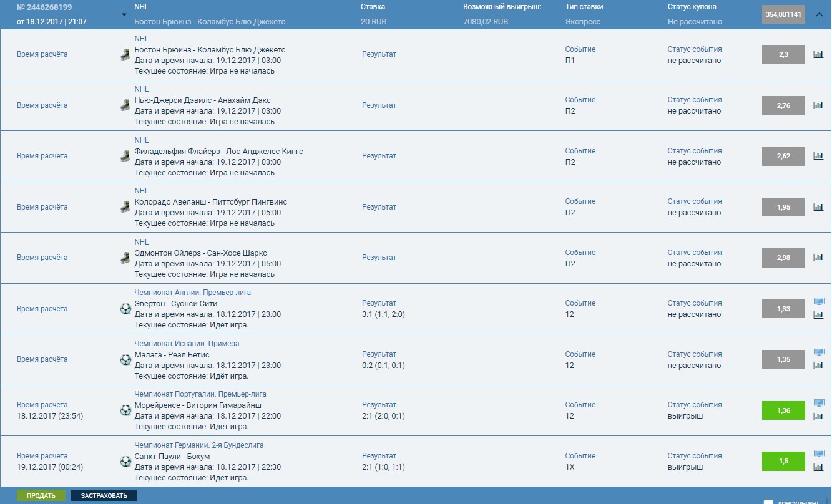The height and width of the screenshot is (504, 832).
Task: Select match title Малага - Реал Бетис
Action: [172, 355]
